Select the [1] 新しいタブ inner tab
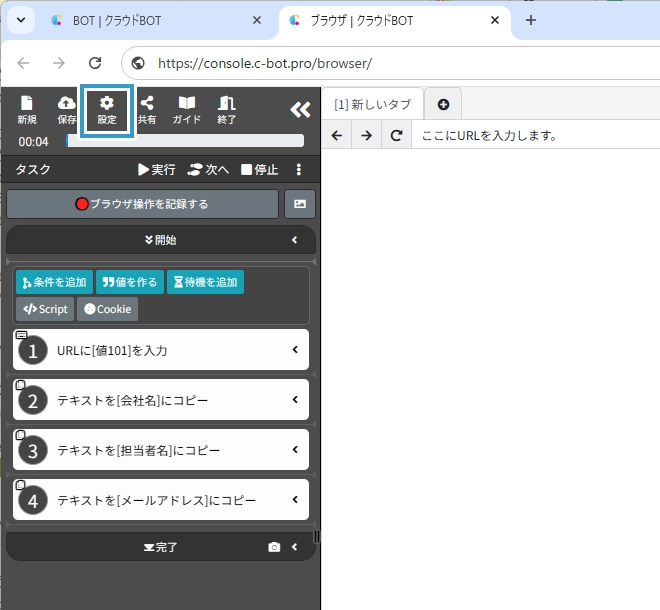Screen dimensions: 660x610 (x=372, y=104)
